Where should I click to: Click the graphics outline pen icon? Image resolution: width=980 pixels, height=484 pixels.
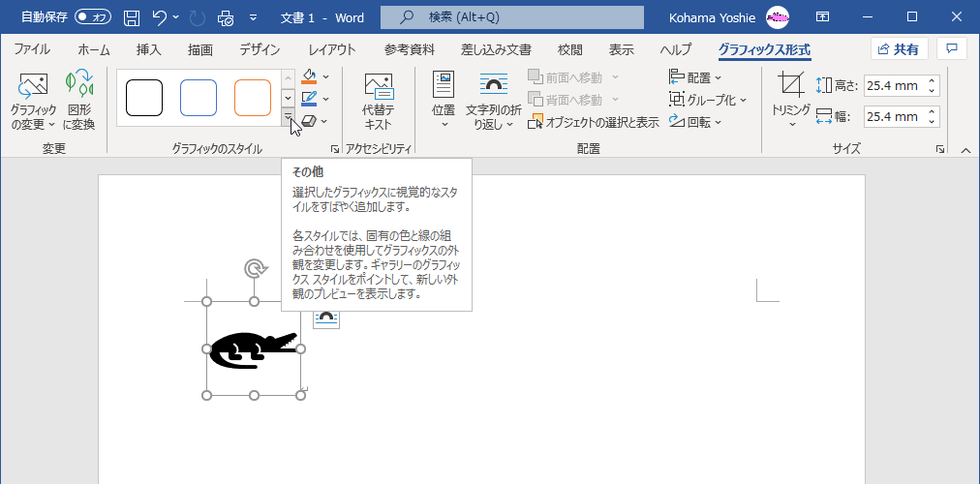pyautogui.click(x=309, y=98)
